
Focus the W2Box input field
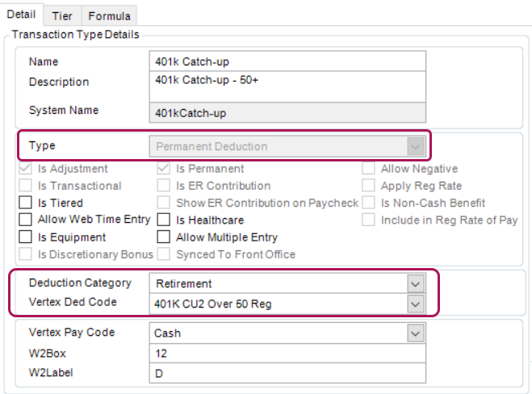pyautogui.click(x=287, y=353)
